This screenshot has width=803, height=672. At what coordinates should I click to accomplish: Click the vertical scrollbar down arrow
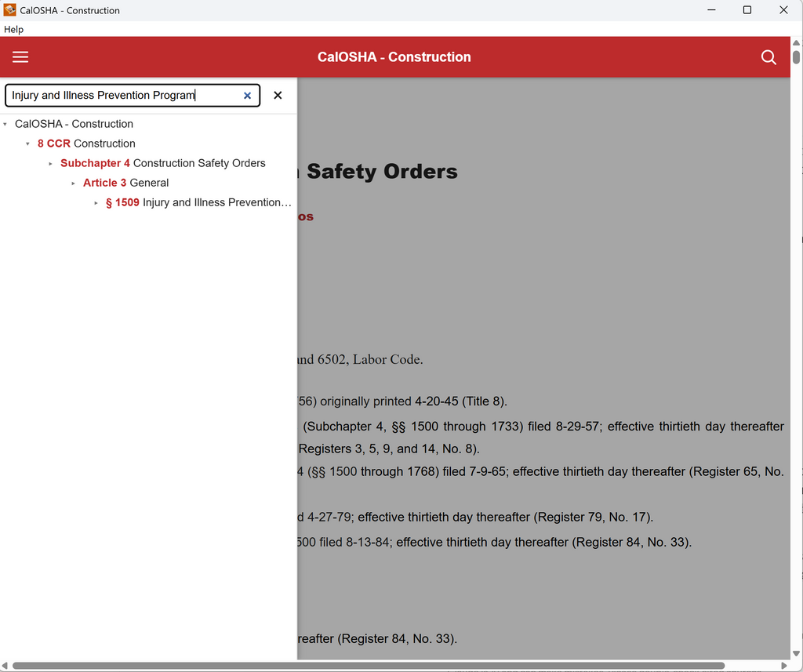tap(797, 653)
